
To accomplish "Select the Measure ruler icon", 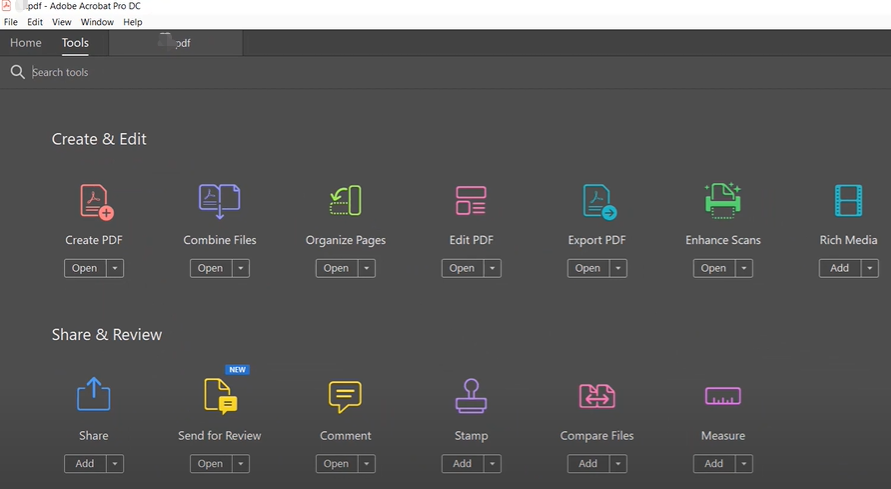I will tap(723, 396).
